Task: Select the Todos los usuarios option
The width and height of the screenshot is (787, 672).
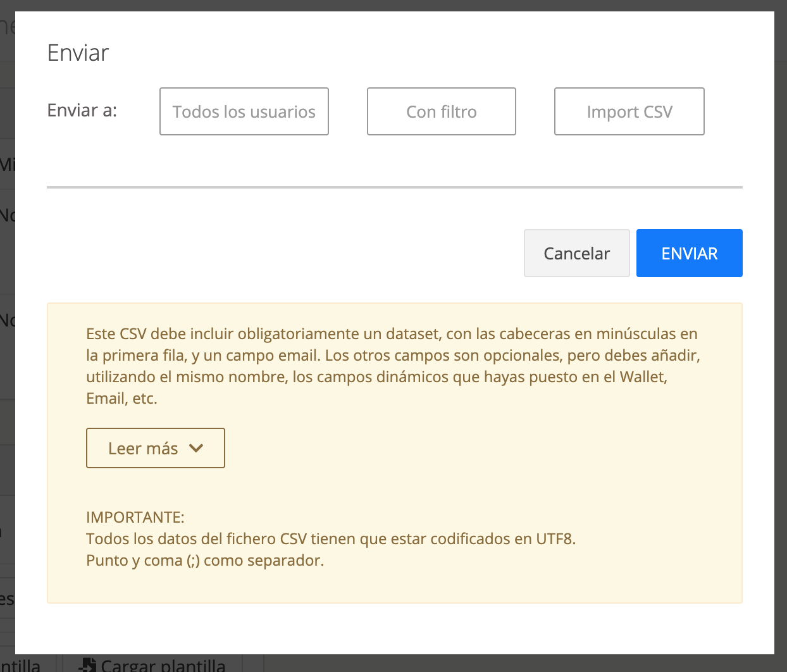Action: pyautogui.click(x=244, y=111)
